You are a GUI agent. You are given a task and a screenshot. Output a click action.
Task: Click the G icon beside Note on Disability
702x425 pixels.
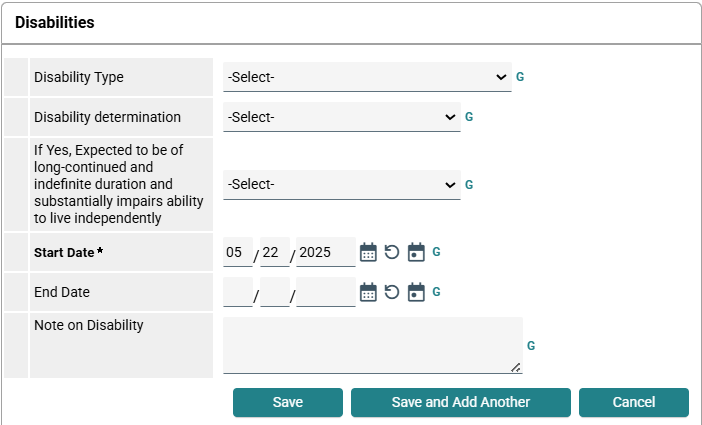(531, 345)
